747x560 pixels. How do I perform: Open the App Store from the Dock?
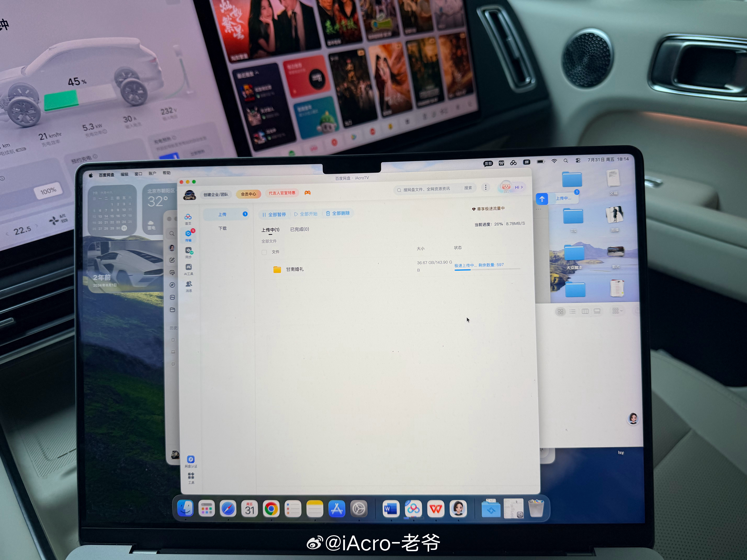tap(337, 509)
